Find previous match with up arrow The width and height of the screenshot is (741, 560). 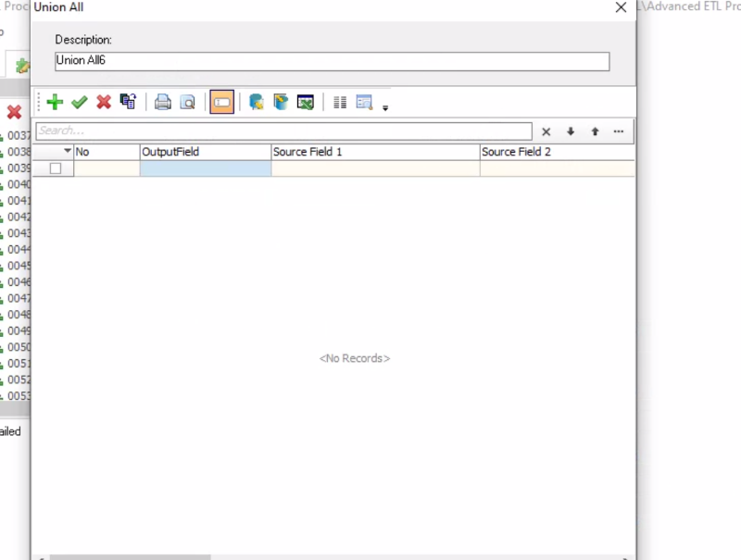(595, 131)
